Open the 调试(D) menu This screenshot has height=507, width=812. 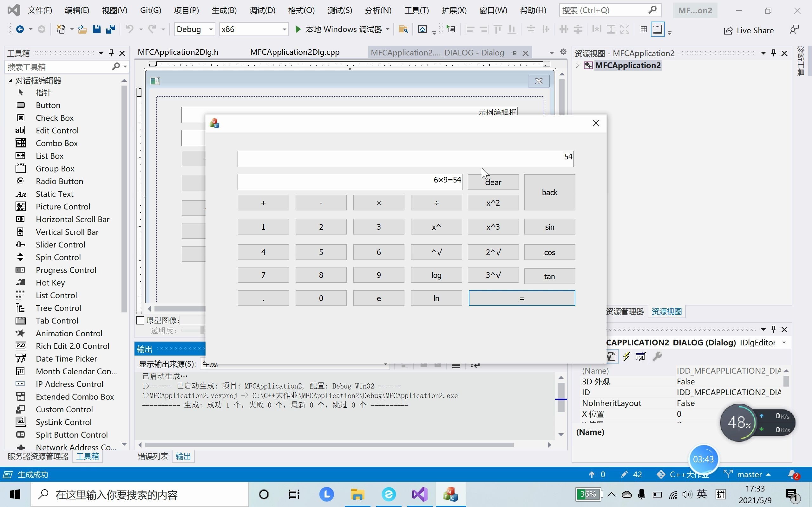click(262, 10)
